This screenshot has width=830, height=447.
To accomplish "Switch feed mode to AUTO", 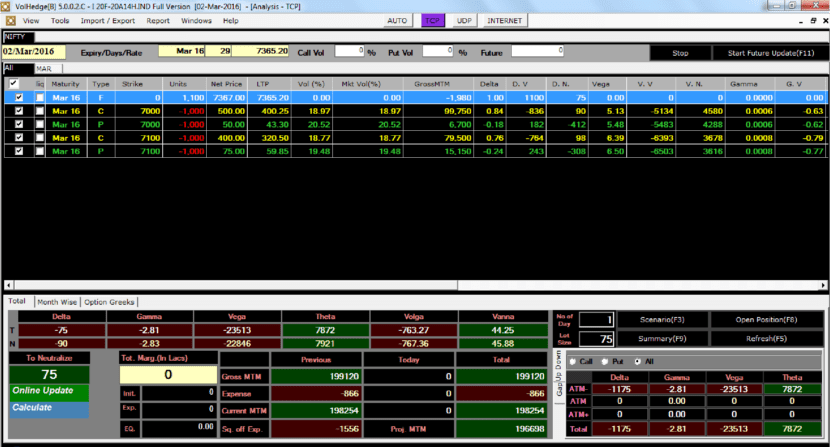I will click(397, 21).
